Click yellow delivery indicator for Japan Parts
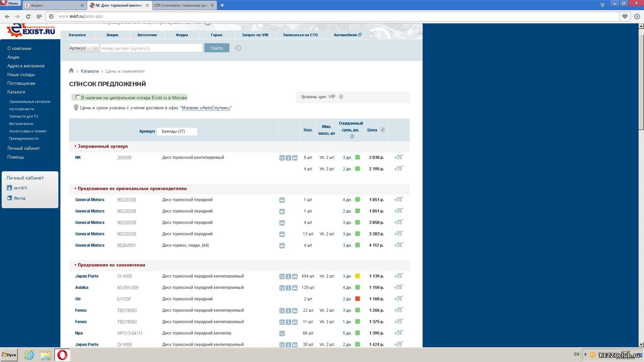Image resolution: width=644 pixels, height=362 pixels. [357, 276]
